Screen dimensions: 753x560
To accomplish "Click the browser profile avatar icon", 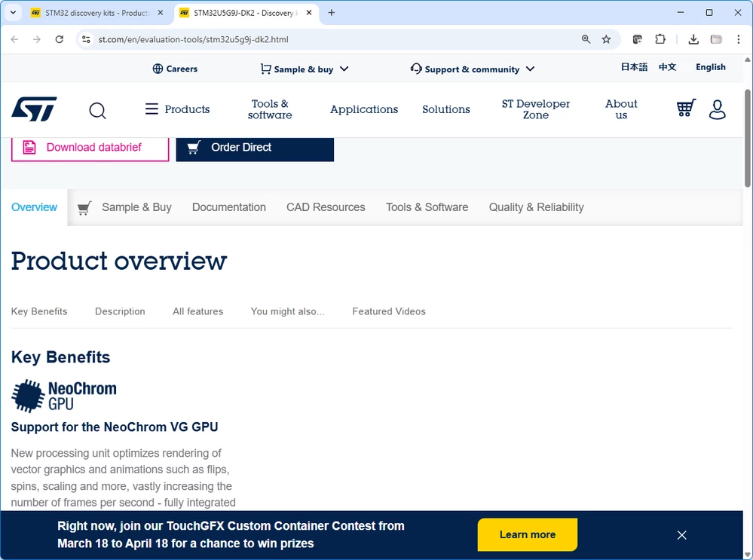I will click(x=716, y=39).
